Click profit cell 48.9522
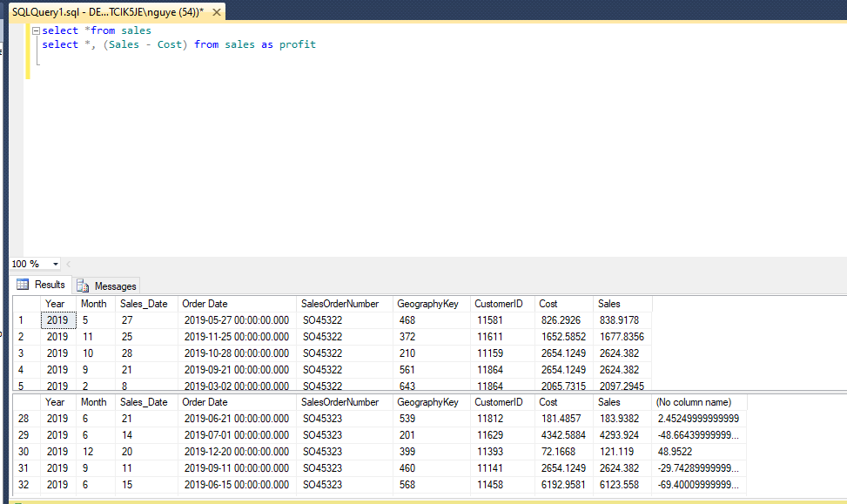Image resolution: width=847 pixels, height=504 pixels. (700, 452)
